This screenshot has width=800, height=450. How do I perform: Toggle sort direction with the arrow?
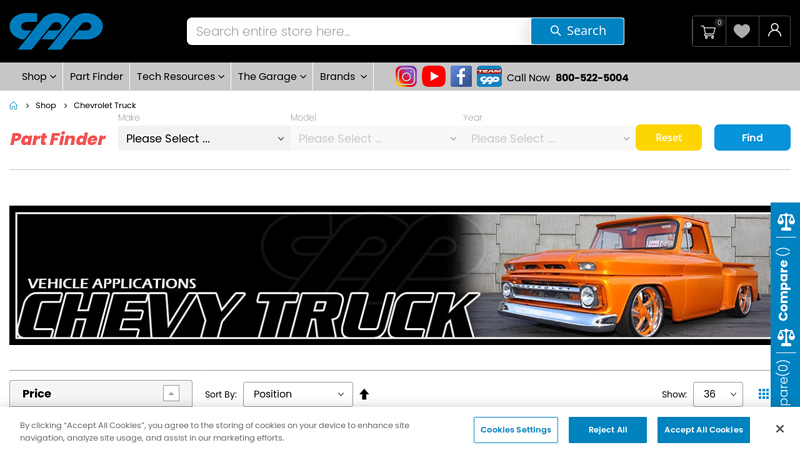pyautogui.click(x=364, y=394)
